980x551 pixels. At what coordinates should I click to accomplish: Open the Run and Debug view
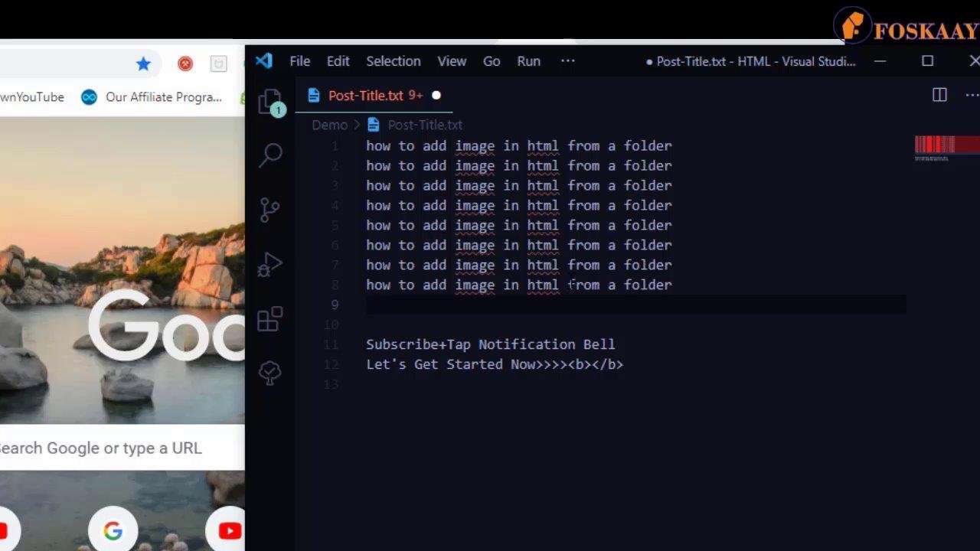pyautogui.click(x=270, y=264)
